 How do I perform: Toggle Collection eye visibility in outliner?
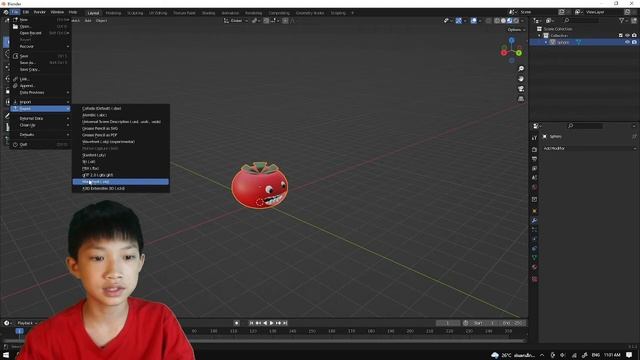[627, 36]
